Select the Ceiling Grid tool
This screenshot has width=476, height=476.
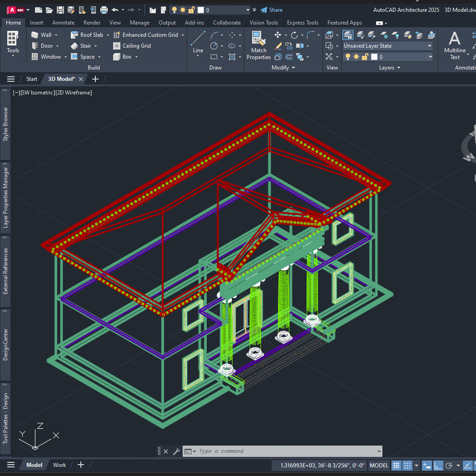pyautogui.click(x=132, y=46)
